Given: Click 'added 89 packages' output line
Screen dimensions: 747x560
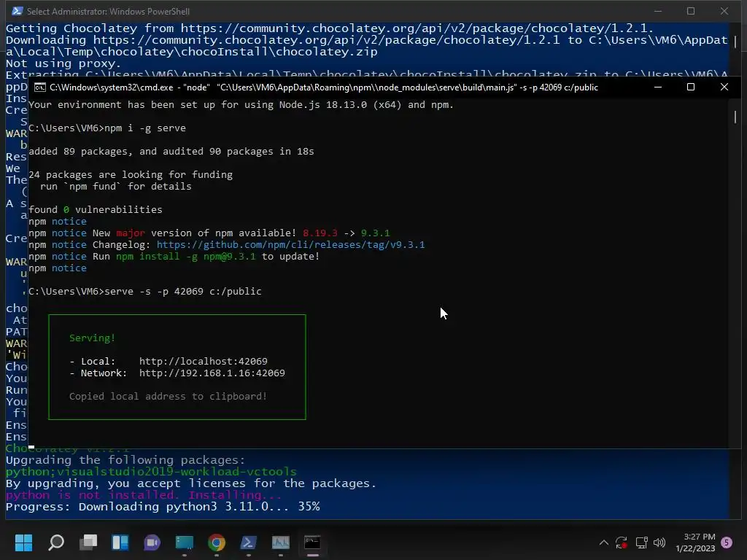Looking at the screenshot, I should (x=171, y=152).
